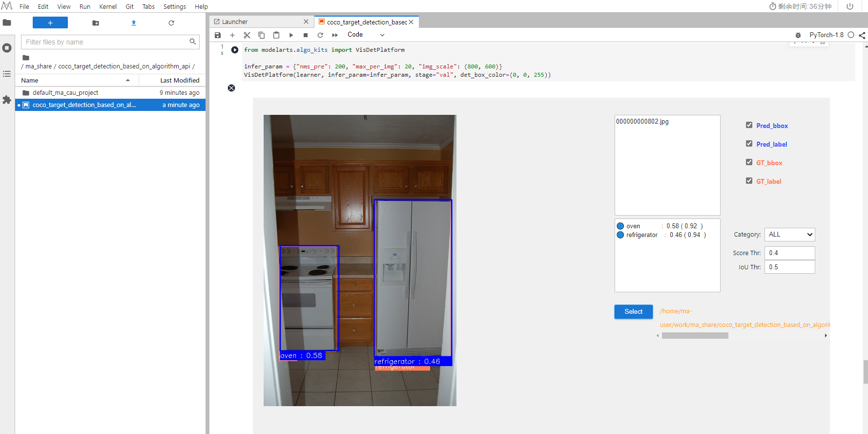
Task: Open the cell type Code dropdown
Action: pyautogui.click(x=366, y=35)
